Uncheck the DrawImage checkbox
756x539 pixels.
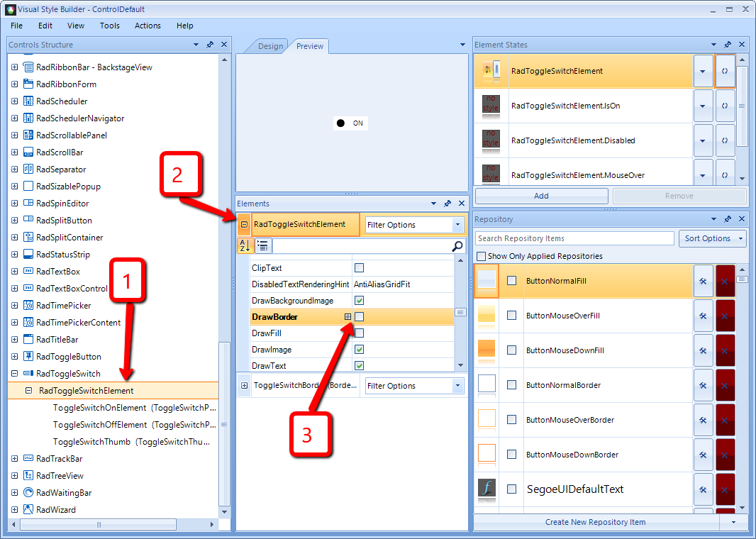[359, 350]
